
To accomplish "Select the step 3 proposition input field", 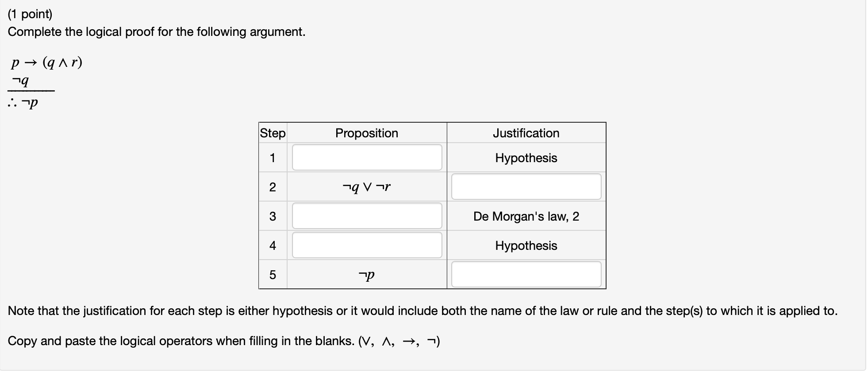I will point(367,216).
